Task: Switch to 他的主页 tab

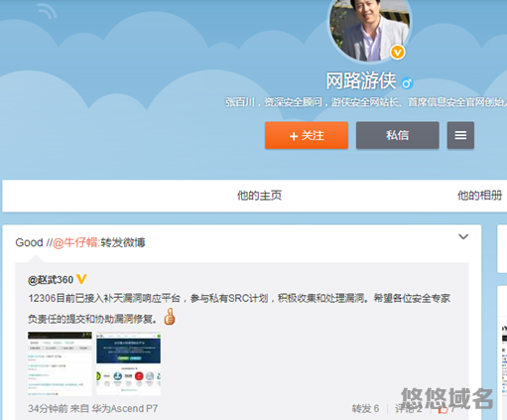Action: pyautogui.click(x=259, y=196)
